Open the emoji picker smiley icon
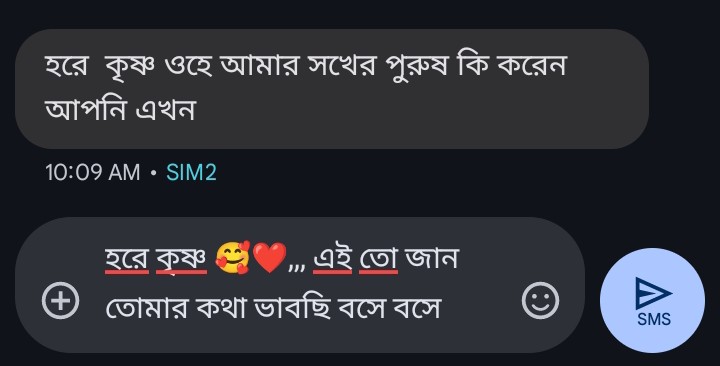 point(540,301)
